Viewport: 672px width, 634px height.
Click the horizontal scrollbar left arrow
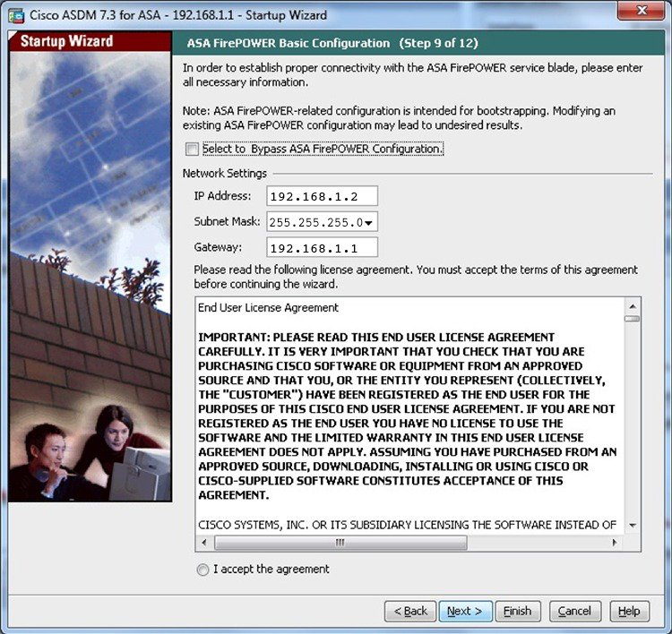click(x=204, y=543)
